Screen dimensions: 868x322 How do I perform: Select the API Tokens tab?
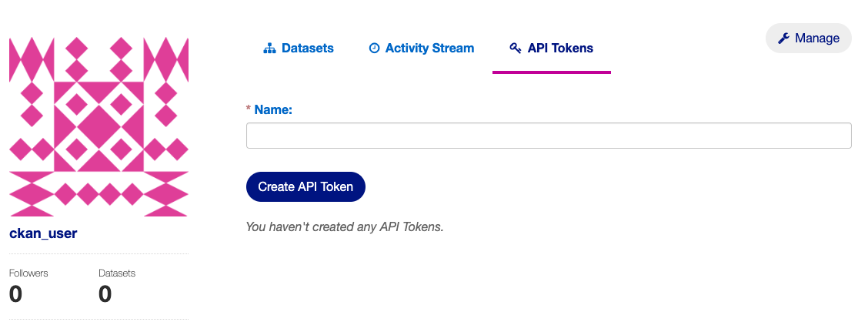coord(552,49)
